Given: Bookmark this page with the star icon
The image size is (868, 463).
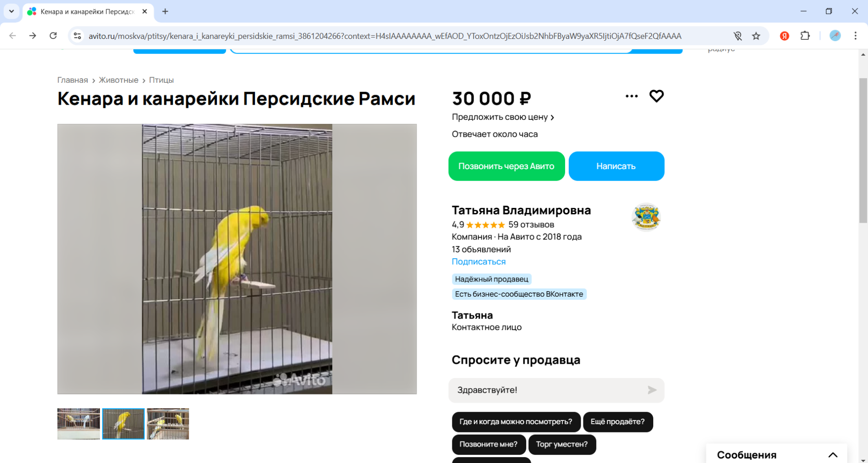Looking at the screenshot, I should (x=756, y=36).
